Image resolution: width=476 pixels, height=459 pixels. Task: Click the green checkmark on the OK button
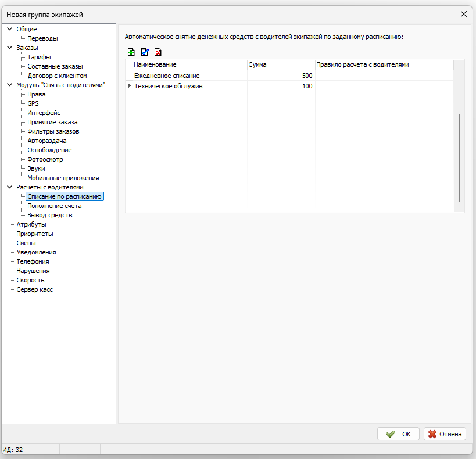click(x=391, y=434)
